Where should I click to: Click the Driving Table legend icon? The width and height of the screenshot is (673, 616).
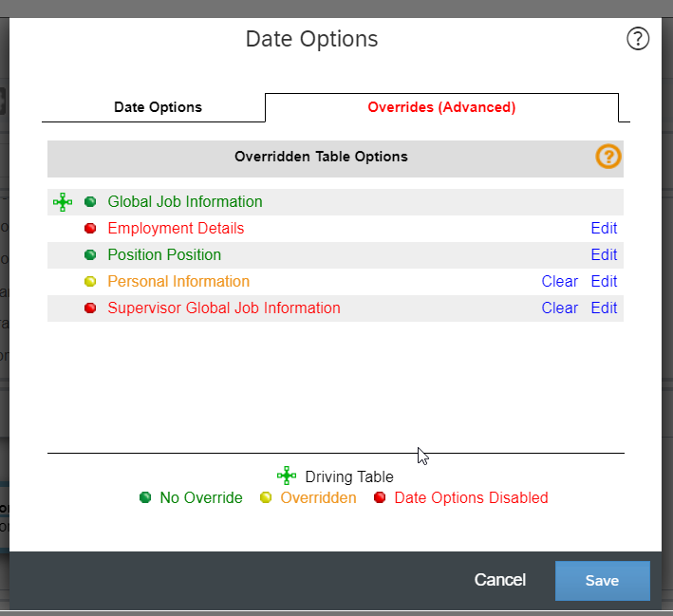tap(287, 476)
